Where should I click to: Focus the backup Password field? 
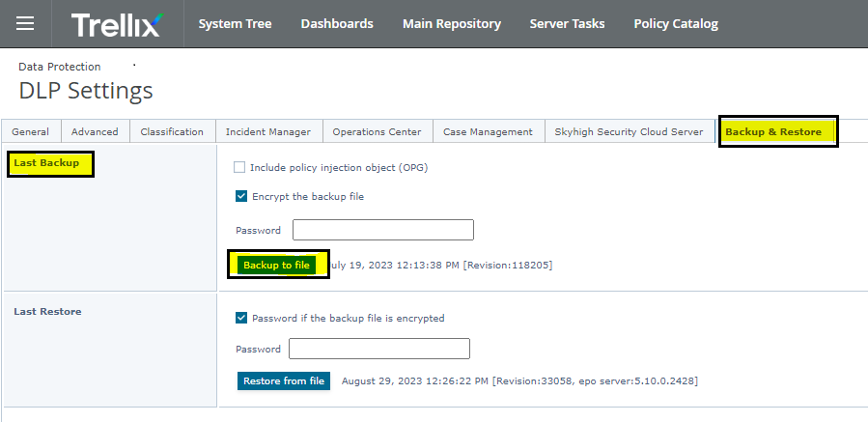383,230
